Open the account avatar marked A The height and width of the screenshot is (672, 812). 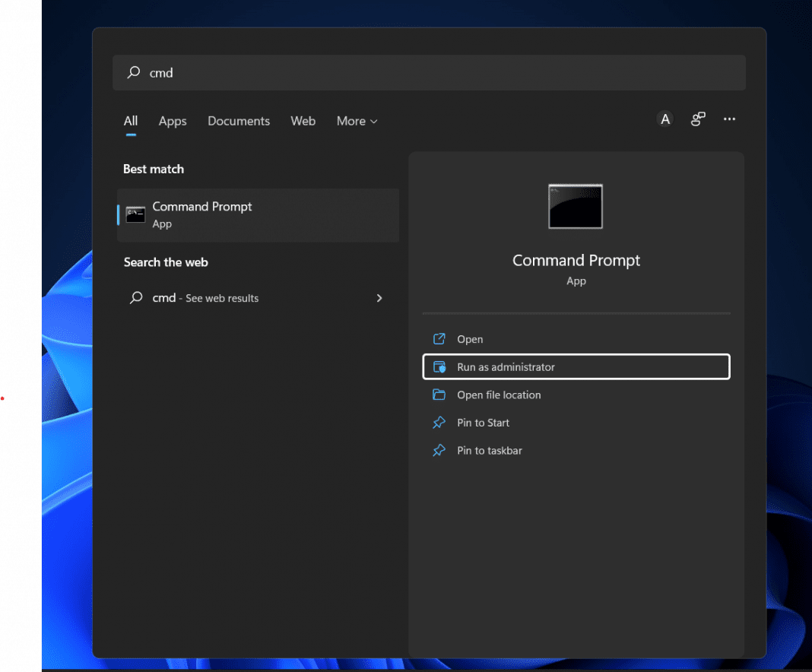pyautogui.click(x=665, y=119)
